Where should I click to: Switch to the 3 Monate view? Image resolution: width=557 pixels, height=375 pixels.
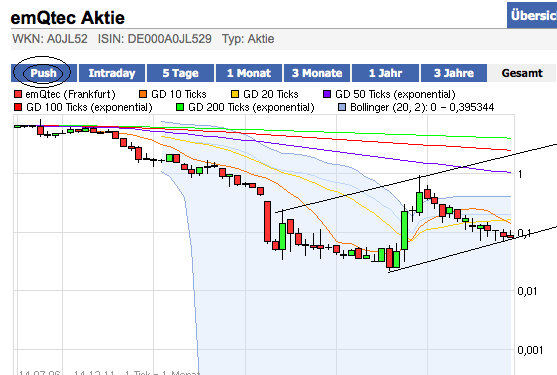317,73
